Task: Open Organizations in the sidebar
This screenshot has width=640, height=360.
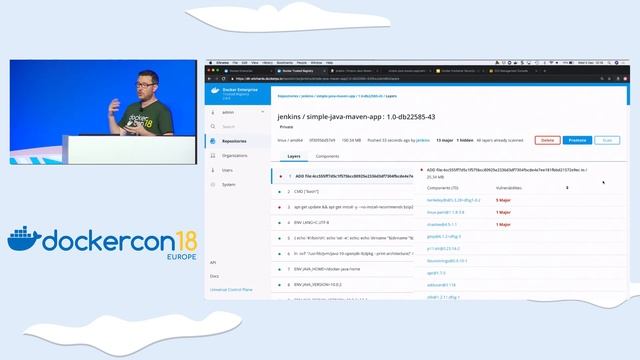Action: point(235,156)
